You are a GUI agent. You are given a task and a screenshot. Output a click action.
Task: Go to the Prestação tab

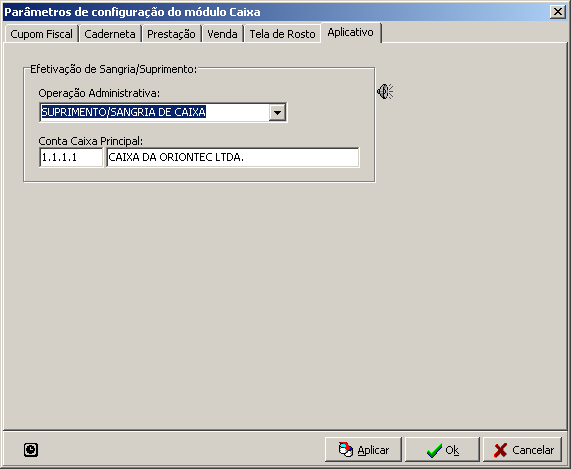pos(172,34)
